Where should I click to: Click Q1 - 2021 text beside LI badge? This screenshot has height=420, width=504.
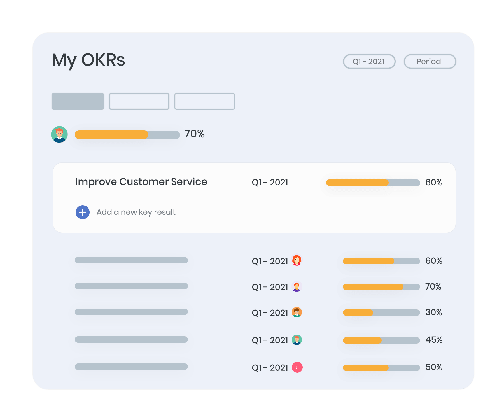coord(270,368)
